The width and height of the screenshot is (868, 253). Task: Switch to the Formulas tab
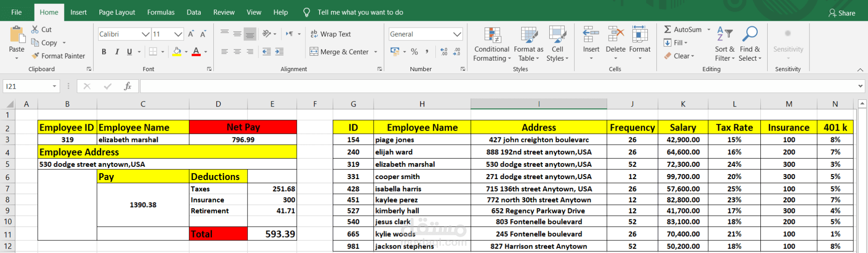(x=161, y=12)
